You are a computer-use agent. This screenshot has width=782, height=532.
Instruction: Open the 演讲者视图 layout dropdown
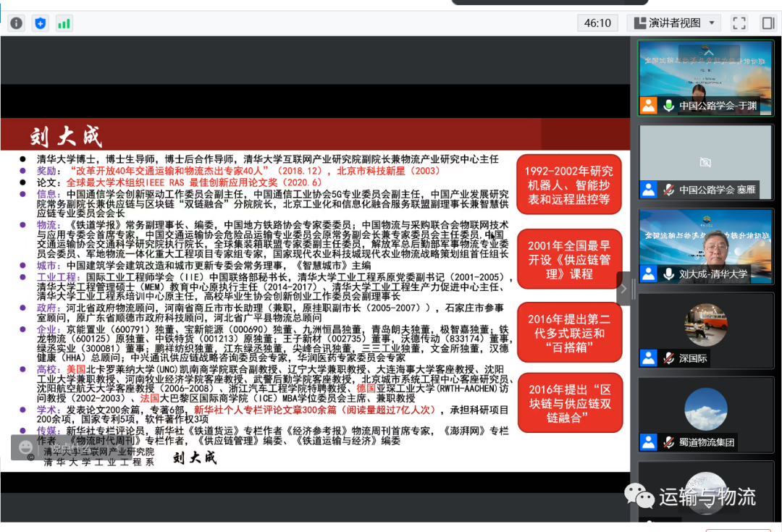[674, 23]
